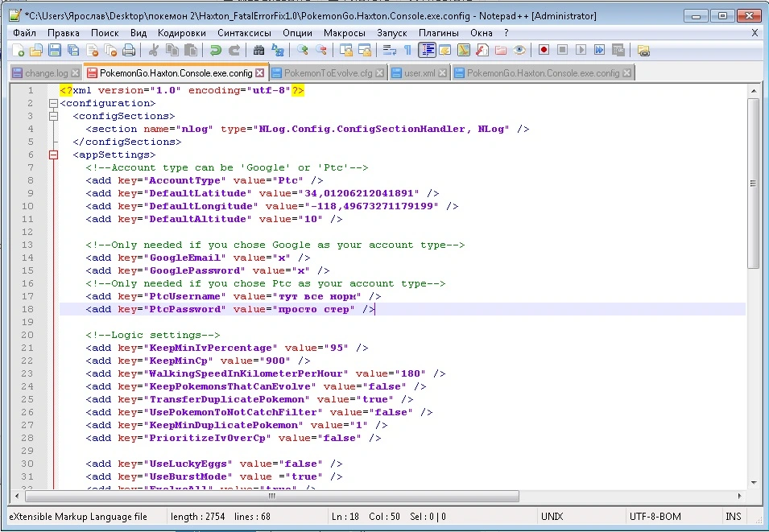Open the Вид menu
The image size is (769, 532).
coord(139,33)
